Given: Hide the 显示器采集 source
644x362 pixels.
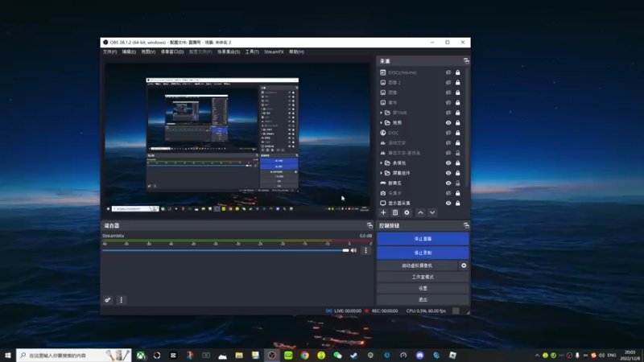Looking at the screenshot, I should click(448, 204).
